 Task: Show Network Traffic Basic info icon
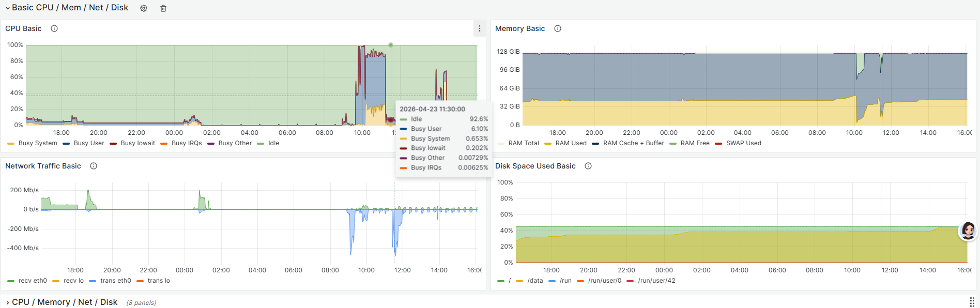click(94, 166)
